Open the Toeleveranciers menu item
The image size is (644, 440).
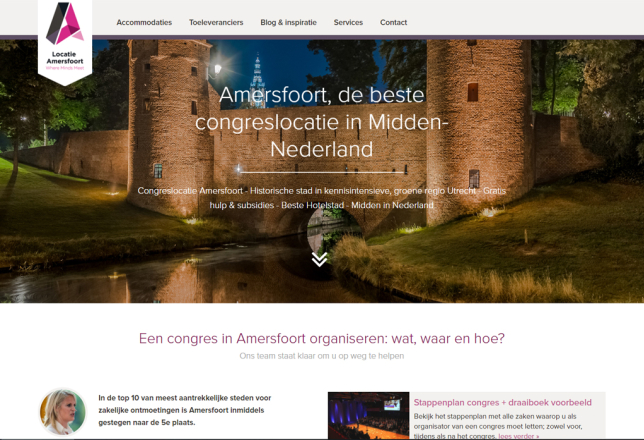(216, 23)
